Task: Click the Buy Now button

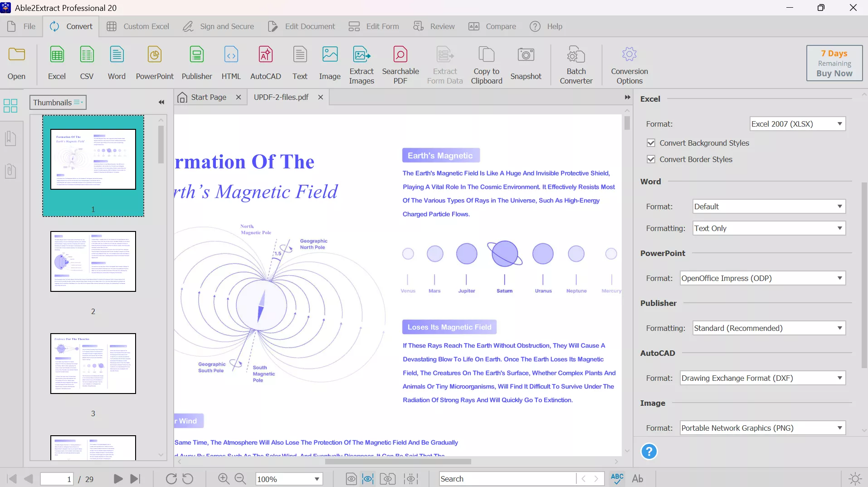Action: point(834,63)
